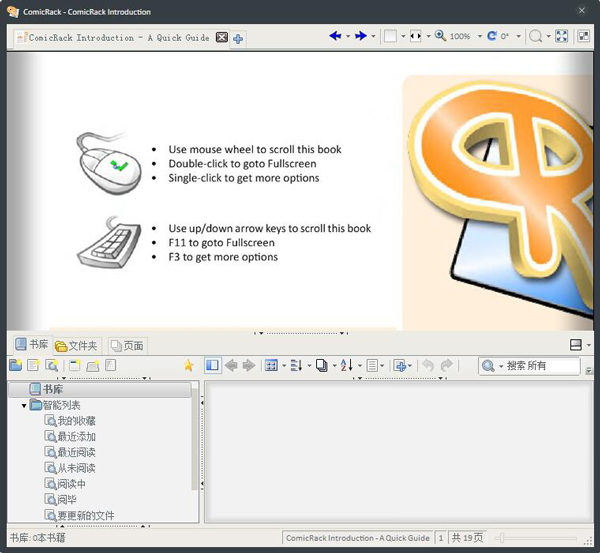
Task: Close the ComicRack Introduction tab
Action: (x=222, y=37)
